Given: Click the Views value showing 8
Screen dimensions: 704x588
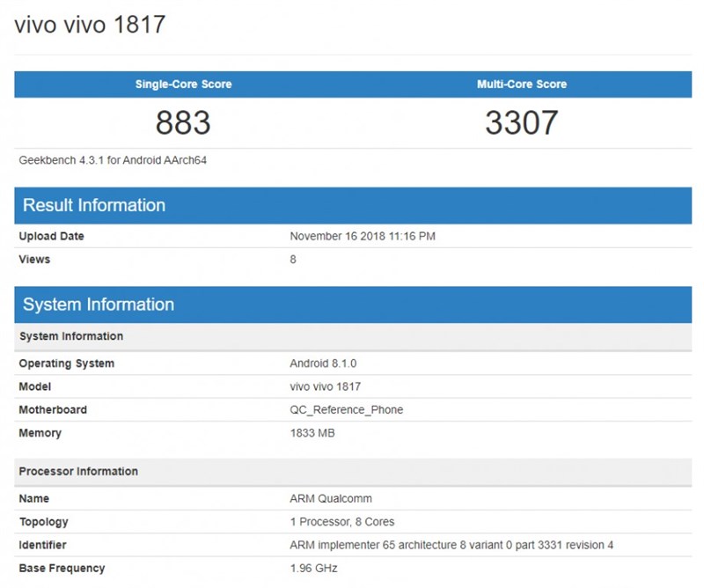Looking at the screenshot, I should (x=294, y=259).
